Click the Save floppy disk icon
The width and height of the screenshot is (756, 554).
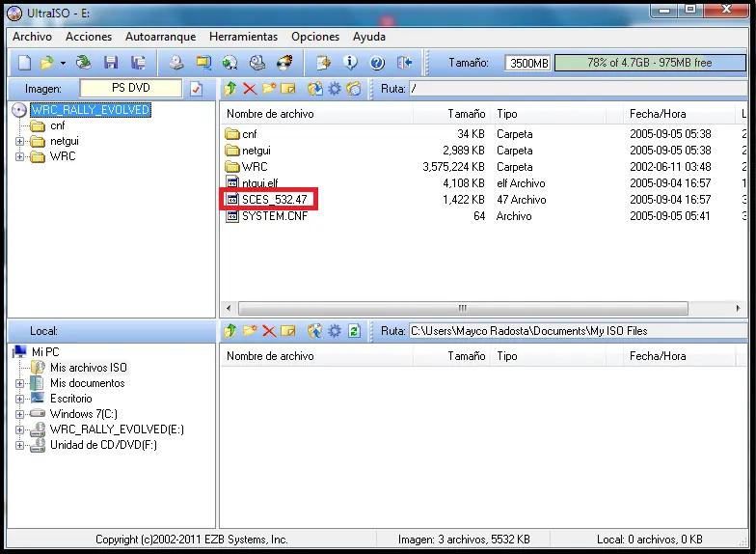click(111, 62)
